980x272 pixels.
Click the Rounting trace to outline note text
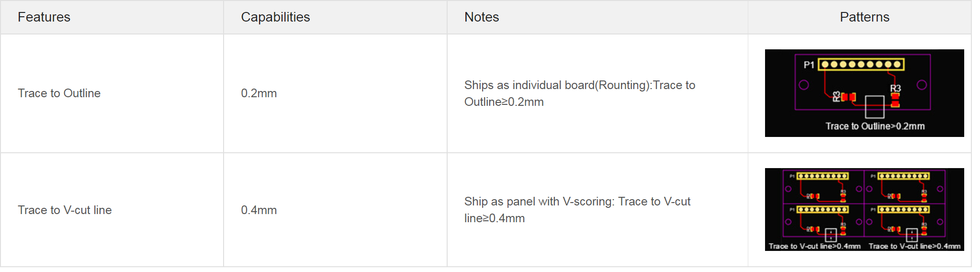pyautogui.click(x=579, y=93)
